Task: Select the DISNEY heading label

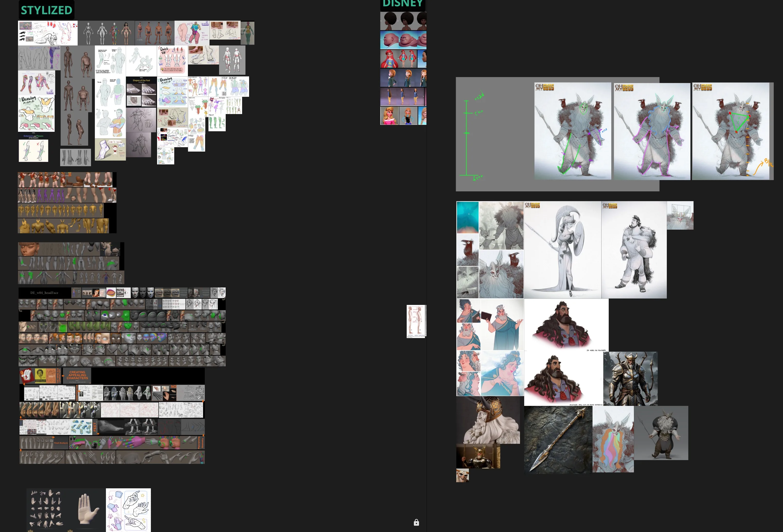Action: 403,4
